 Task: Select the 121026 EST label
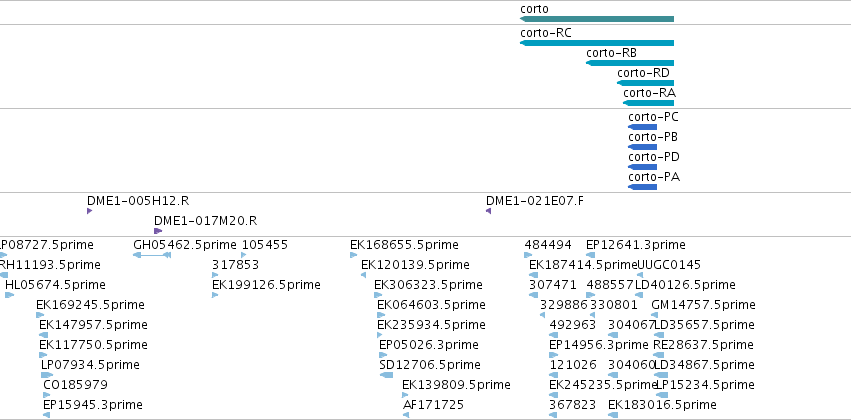pyautogui.click(x=573, y=365)
